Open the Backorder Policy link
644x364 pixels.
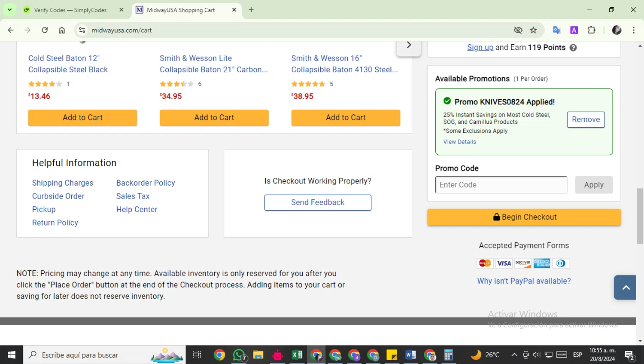point(146,183)
